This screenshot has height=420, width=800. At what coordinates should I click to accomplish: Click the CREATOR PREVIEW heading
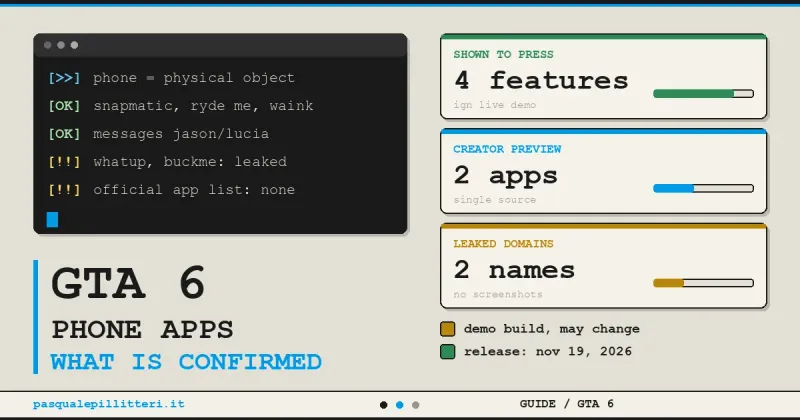pos(507,149)
